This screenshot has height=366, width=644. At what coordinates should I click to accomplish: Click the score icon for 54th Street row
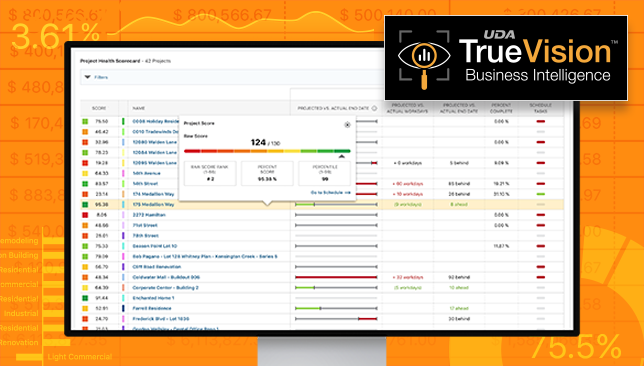85,184
